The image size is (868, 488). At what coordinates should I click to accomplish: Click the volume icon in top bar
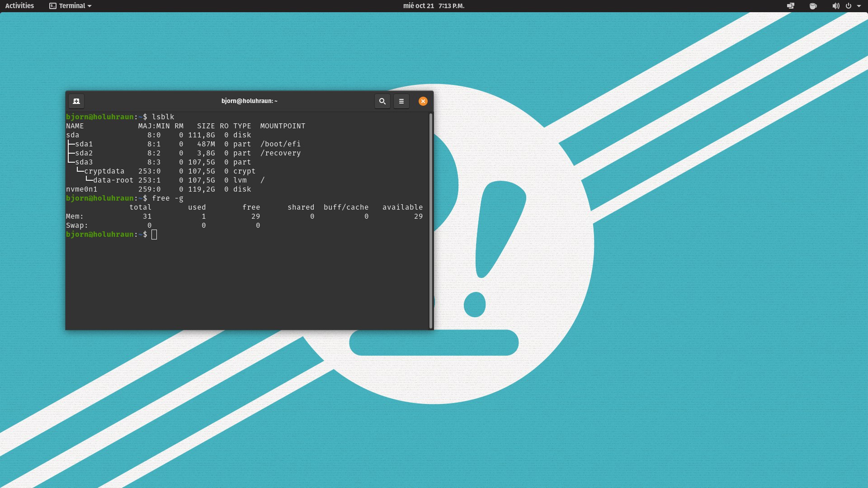pos(836,6)
